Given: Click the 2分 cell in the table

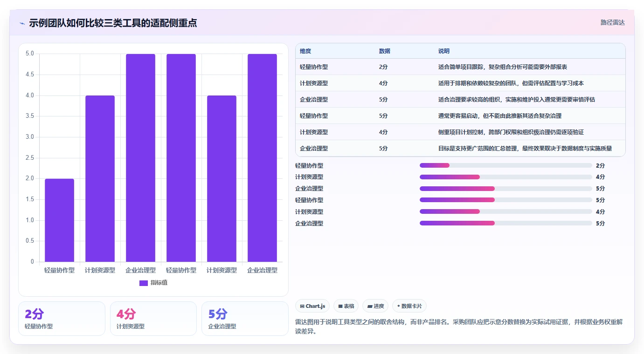Looking at the screenshot, I should tap(383, 67).
